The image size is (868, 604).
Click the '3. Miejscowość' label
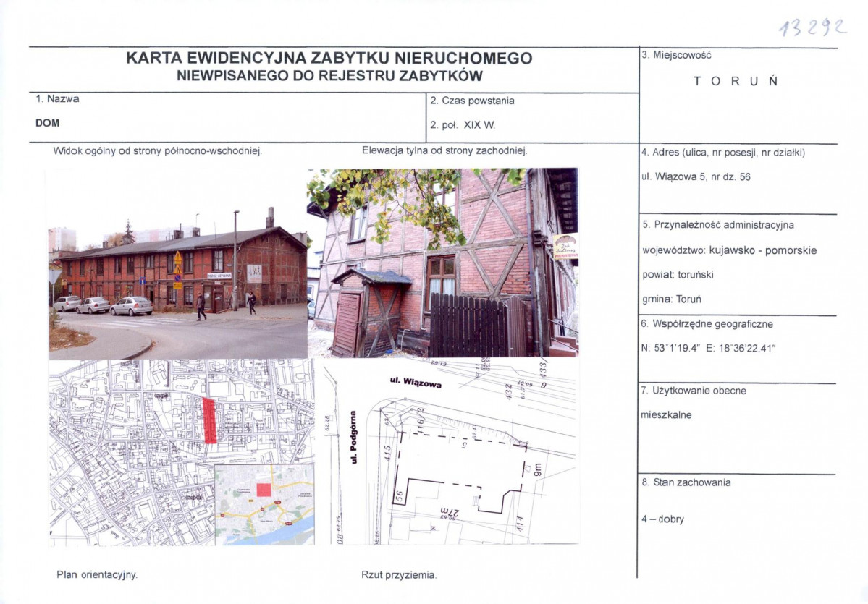[x=676, y=55]
